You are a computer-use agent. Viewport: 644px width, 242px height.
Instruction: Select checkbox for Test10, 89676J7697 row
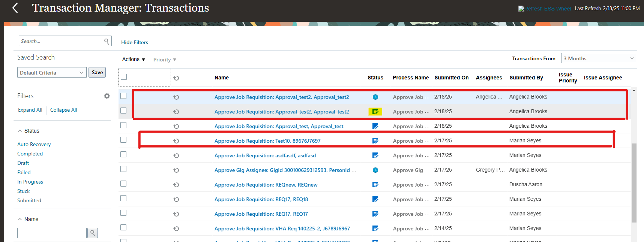point(123,140)
